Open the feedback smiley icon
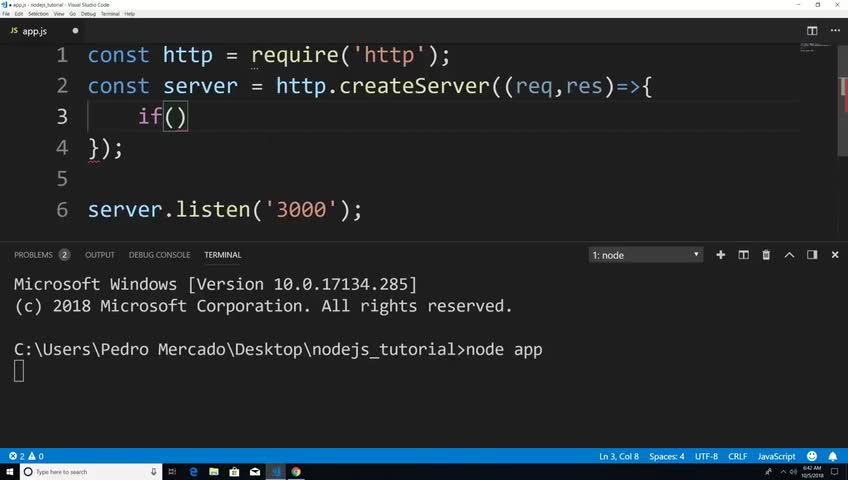 (x=812, y=456)
